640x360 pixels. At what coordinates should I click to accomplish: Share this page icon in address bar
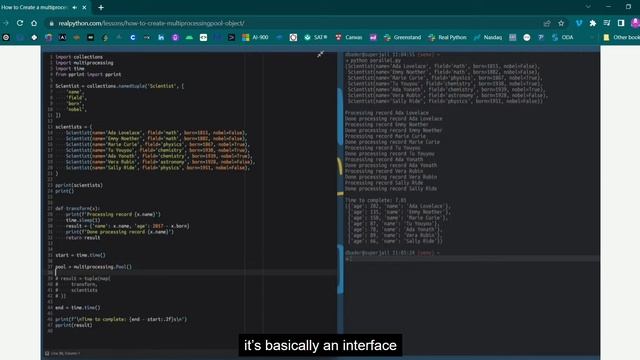coord(547,23)
